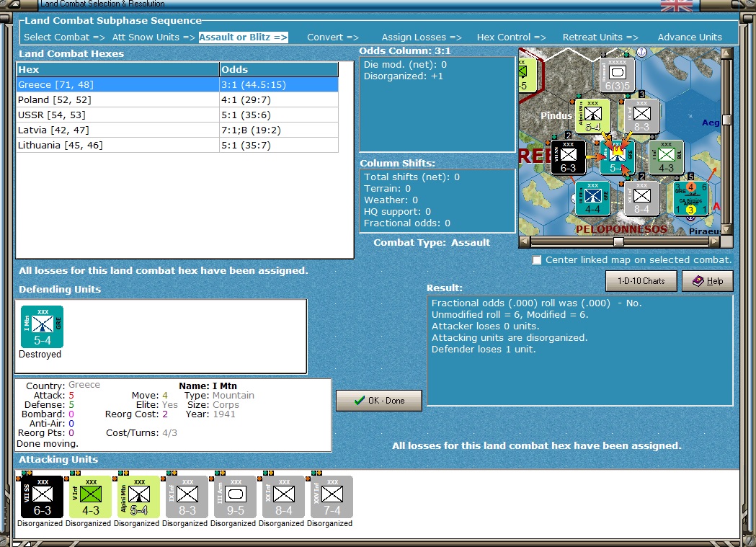Select the XXV Inf 7-4 attacking unit
This screenshot has width=756, height=547.
pyautogui.click(x=332, y=497)
